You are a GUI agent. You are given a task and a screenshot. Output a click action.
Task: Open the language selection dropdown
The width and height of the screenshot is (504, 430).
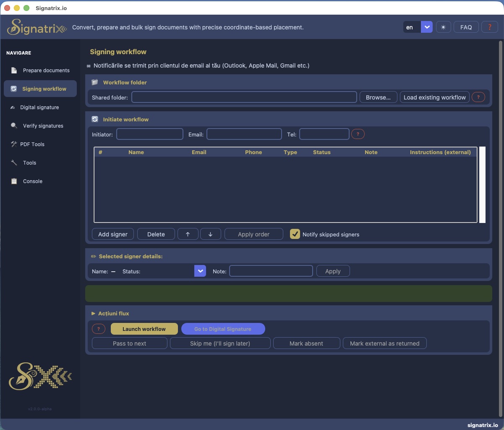pyautogui.click(x=427, y=26)
